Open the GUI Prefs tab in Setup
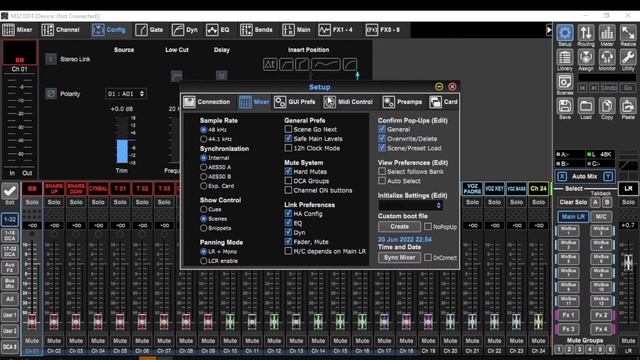Image resolution: width=640 pixels, height=360 pixels. point(295,102)
